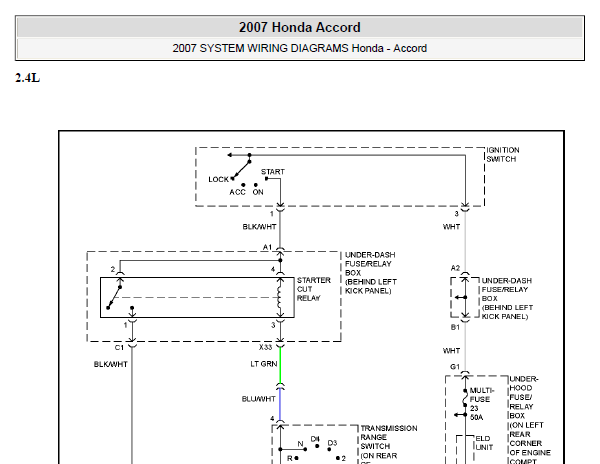
Task: Click "UNDER-DASH FUSE/RELAY BOX" label beside starter relay
Action: tap(370, 273)
